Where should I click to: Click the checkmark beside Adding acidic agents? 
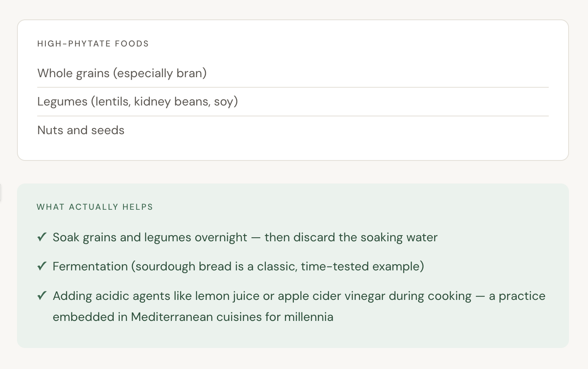coord(42,296)
